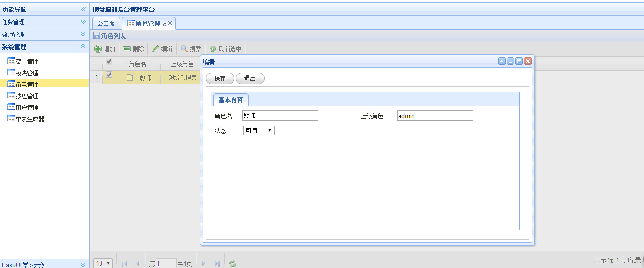Open 按钮管理 in the sidebar tree
Viewport: 644px width, 268px height.
pyautogui.click(x=27, y=96)
